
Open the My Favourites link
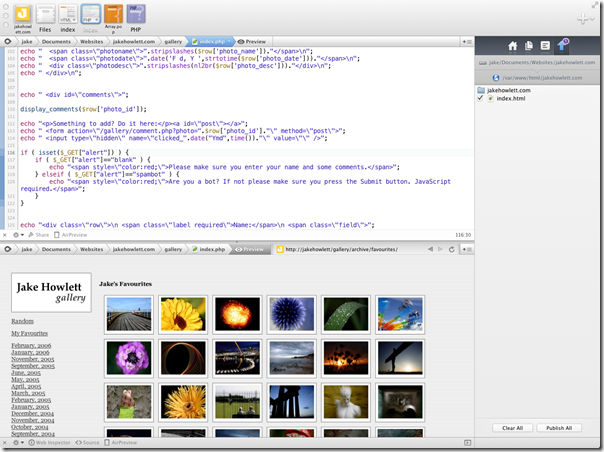point(29,333)
